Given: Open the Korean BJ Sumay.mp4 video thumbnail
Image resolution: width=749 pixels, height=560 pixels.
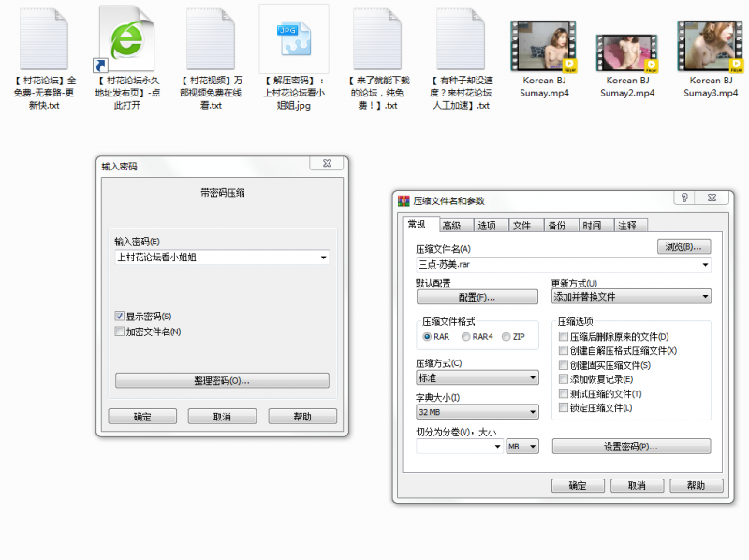Looking at the screenshot, I should tap(544, 42).
